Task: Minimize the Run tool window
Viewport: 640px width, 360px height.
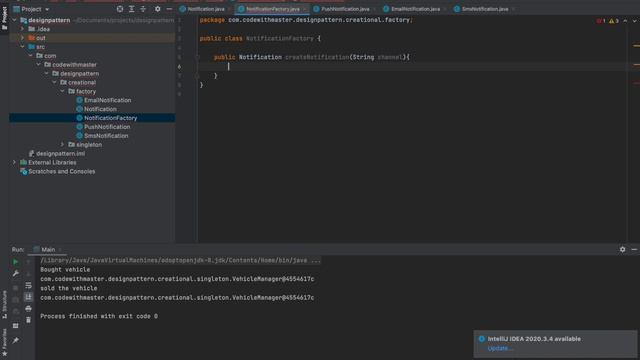Action: [x=634, y=249]
